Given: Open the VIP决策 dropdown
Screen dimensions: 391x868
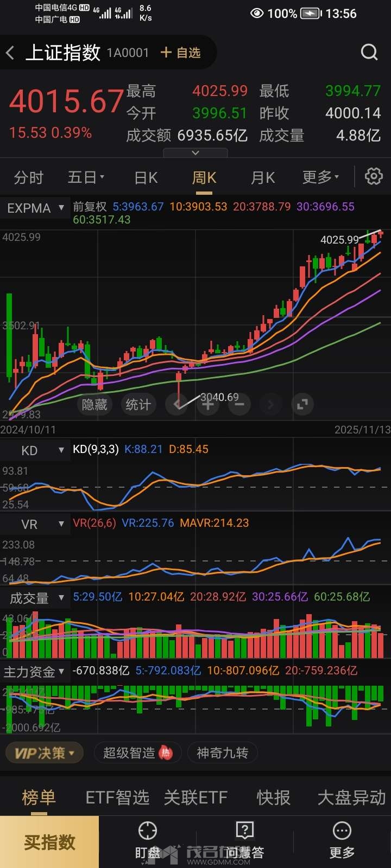Looking at the screenshot, I should coord(45,753).
